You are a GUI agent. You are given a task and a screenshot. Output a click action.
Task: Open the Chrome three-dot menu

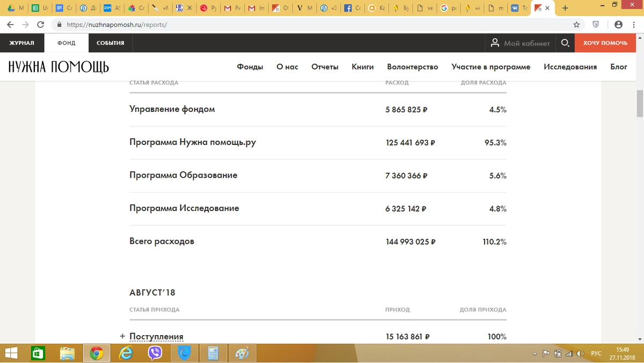(634, 25)
